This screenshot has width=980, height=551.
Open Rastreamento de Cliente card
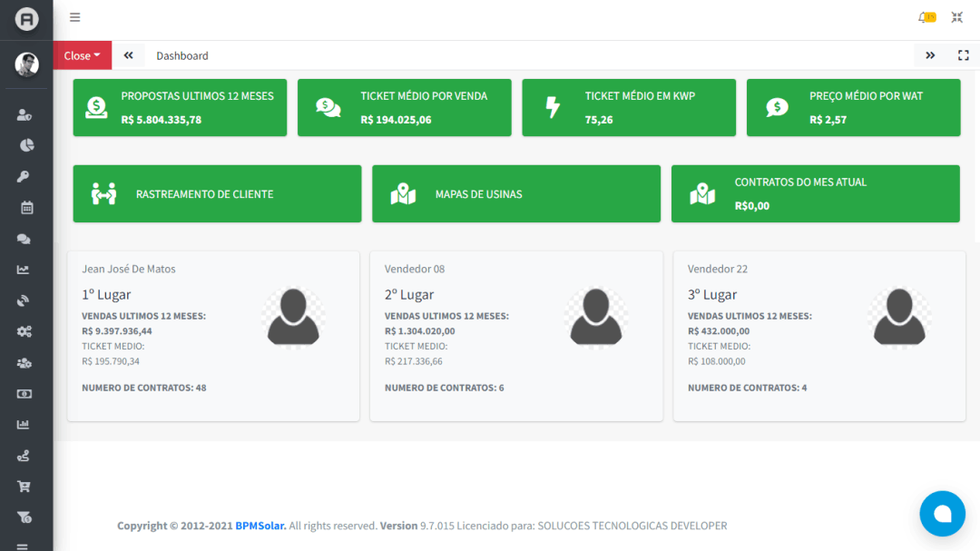217,193
